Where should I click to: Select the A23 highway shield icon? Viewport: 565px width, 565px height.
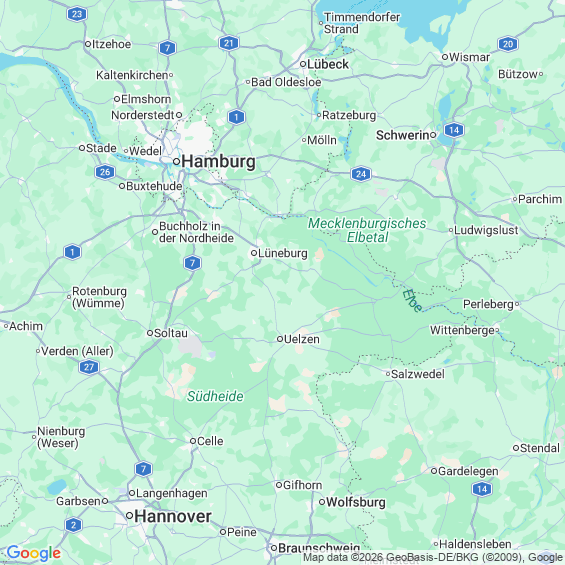77,14
